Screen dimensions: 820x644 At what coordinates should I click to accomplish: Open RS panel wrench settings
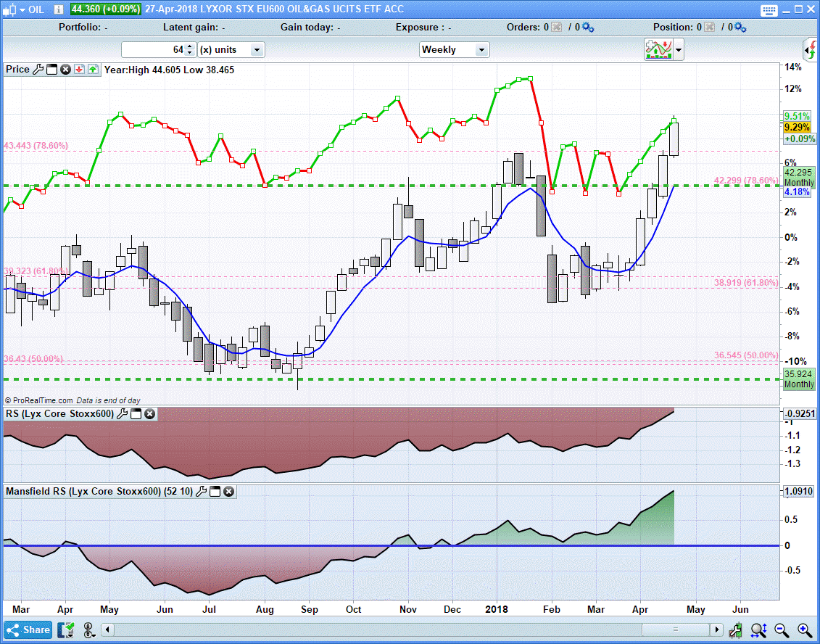point(122,414)
